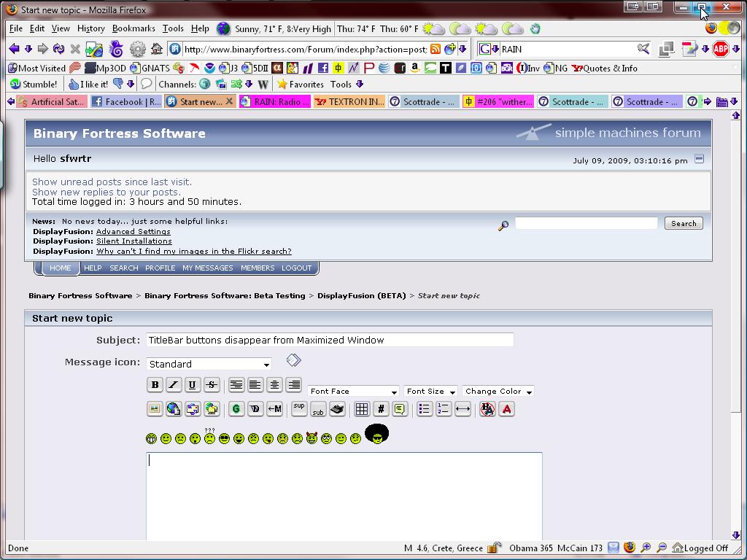Open Show unread posts since last visit link

tap(112, 182)
